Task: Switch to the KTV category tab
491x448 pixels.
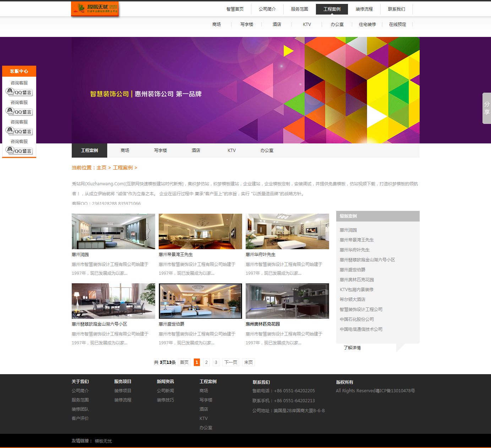Action: (231, 151)
